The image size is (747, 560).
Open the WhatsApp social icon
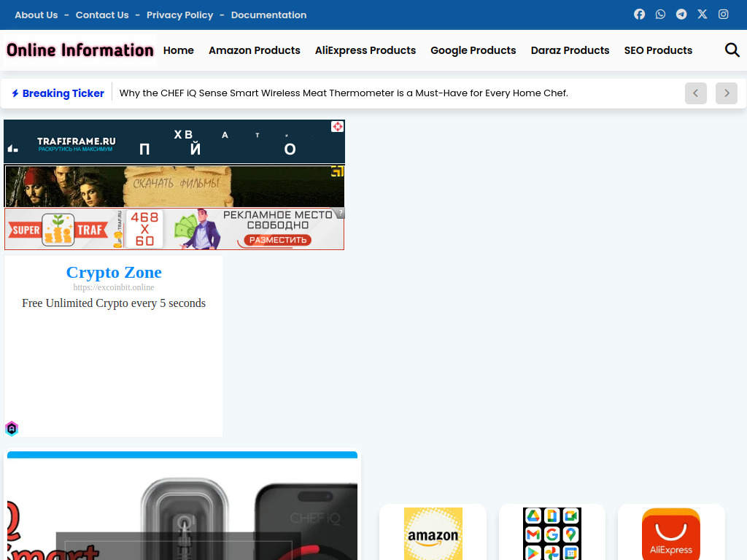click(660, 15)
